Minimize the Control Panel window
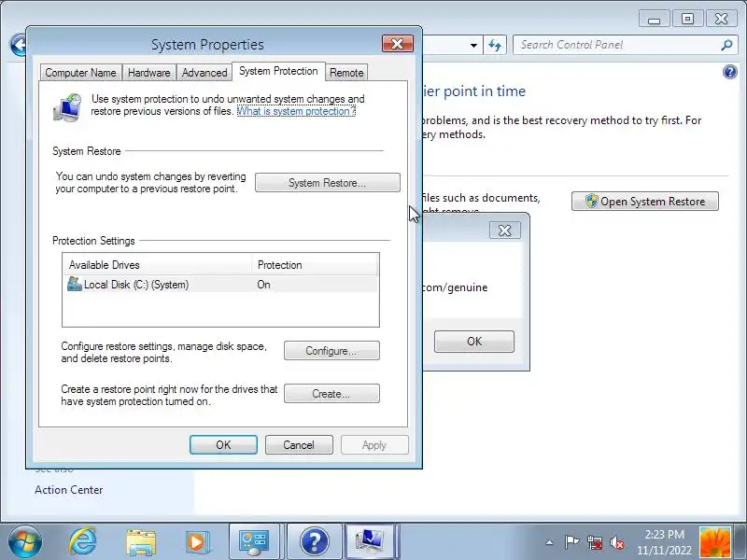The width and height of the screenshot is (747, 560). (655, 19)
